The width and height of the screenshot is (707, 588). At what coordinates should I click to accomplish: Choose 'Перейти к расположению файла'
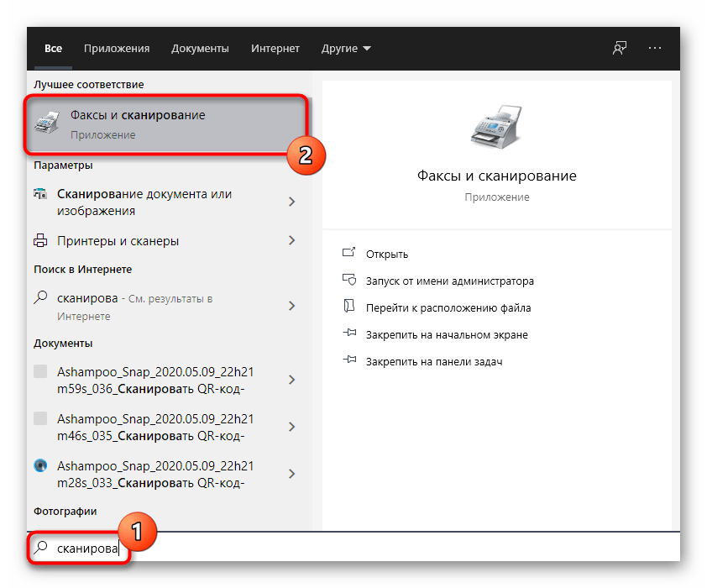click(x=448, y=307)
